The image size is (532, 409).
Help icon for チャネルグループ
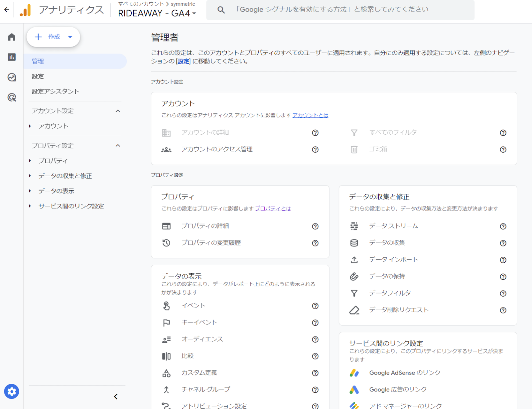(x=315, y=390)
